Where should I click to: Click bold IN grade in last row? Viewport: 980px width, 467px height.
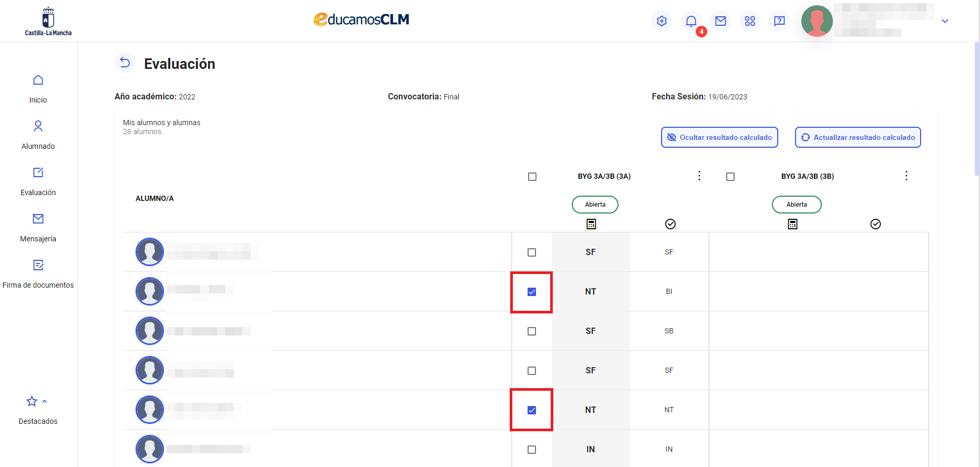click(x=591, y=450)
